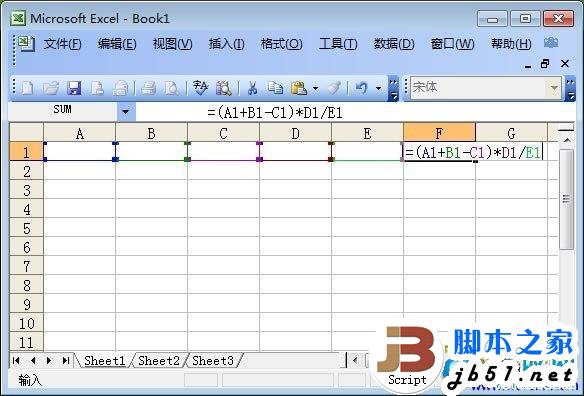
Task: Open the 文件(F) menu
Action: pyautogui.click(x=62, y=44)
